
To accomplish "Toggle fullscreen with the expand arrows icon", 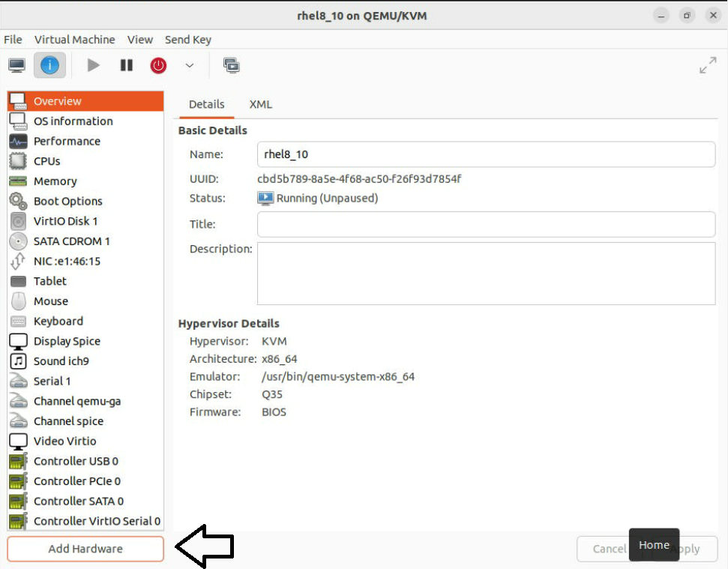I will point(707,66).
